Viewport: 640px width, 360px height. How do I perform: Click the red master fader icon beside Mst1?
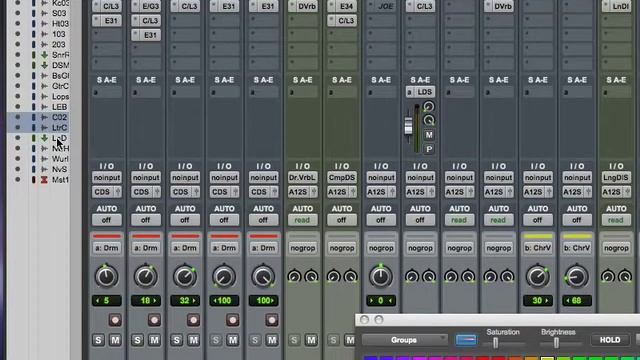[44, 180]
